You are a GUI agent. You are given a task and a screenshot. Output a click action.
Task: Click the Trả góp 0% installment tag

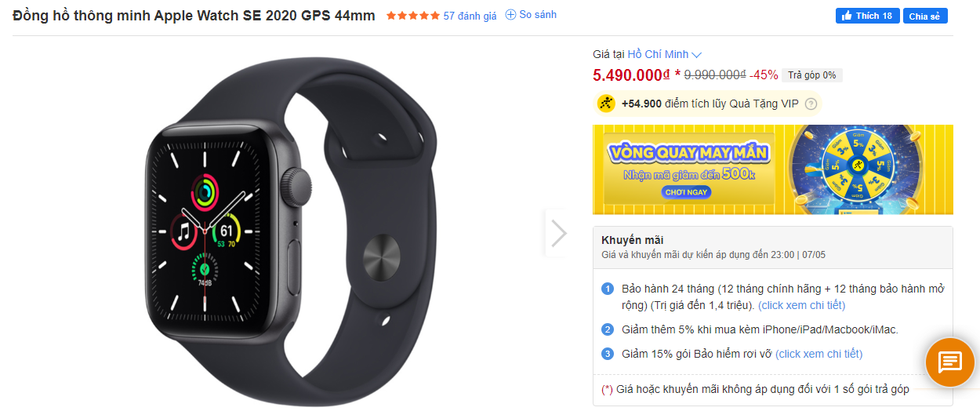812,75
